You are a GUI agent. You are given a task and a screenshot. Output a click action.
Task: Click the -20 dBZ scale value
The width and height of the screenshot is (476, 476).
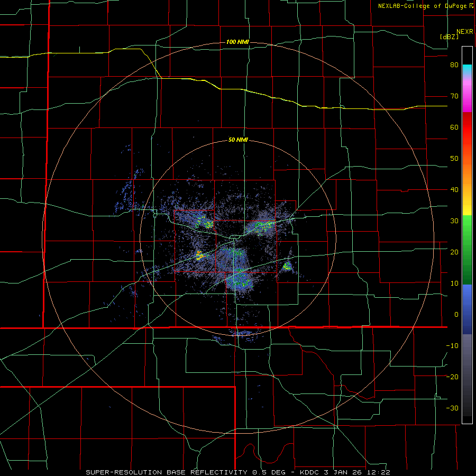tap(452, 377)
